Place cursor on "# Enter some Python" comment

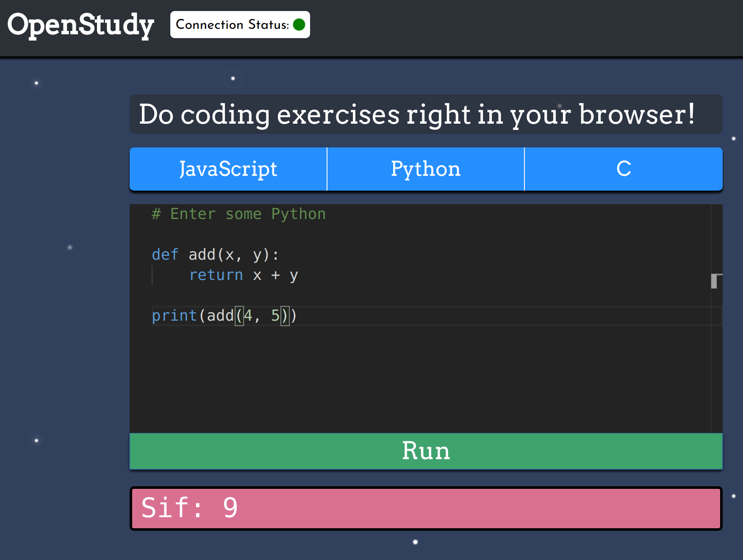click(x=239, y=214)
